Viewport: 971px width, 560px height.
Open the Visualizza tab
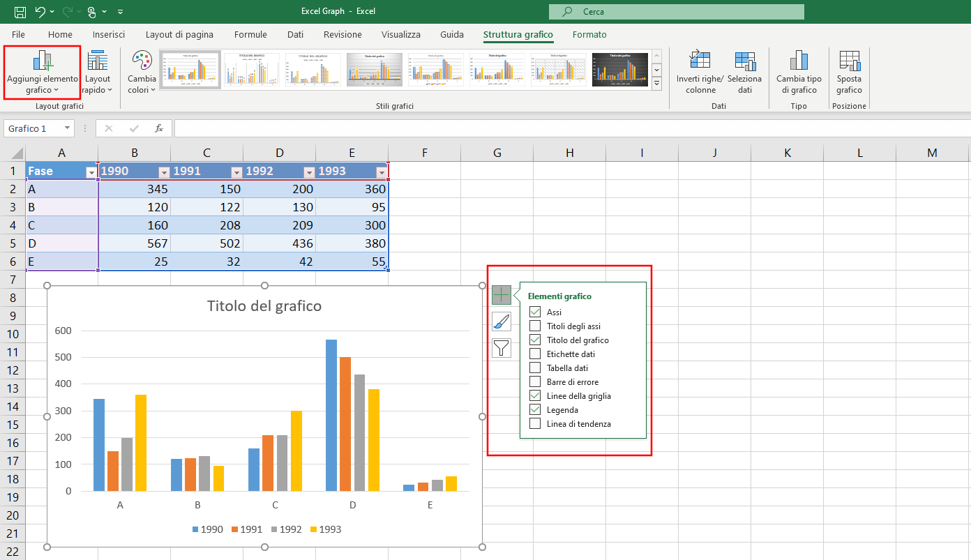coord(401,34)
